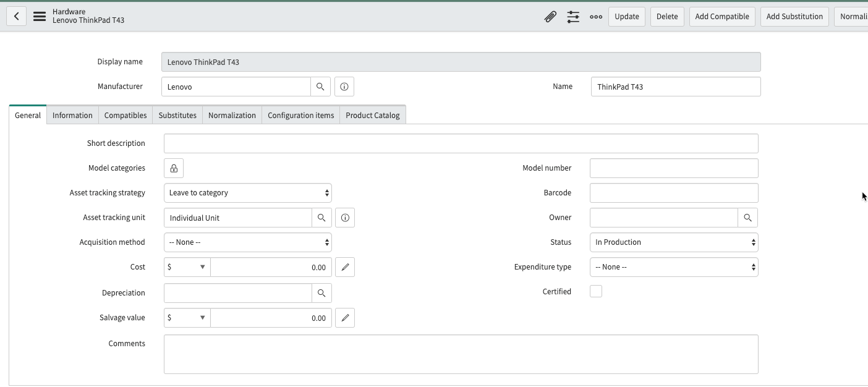Edit Salvage value with pencil icon

[345, 318]
